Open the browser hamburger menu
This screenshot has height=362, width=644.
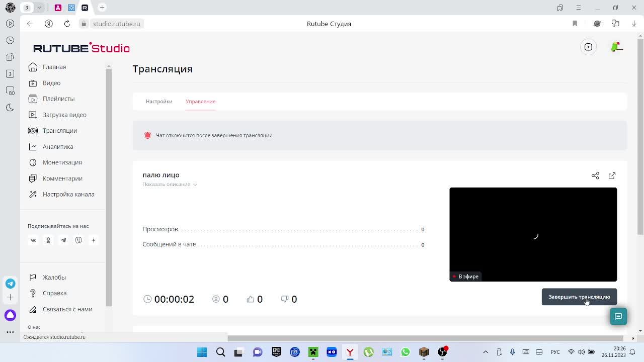(579, 8)
